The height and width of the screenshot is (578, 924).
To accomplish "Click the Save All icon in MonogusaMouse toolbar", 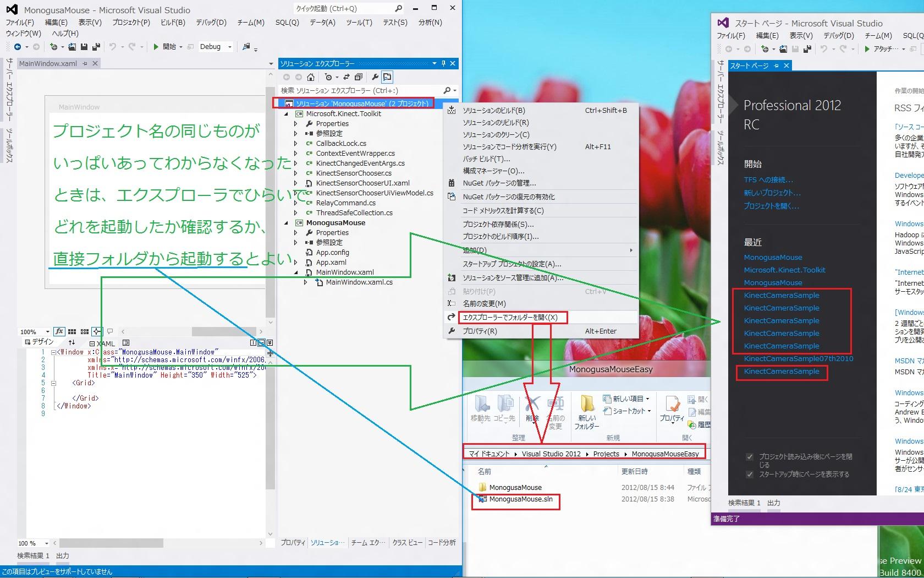I will (x=96, y=47).
